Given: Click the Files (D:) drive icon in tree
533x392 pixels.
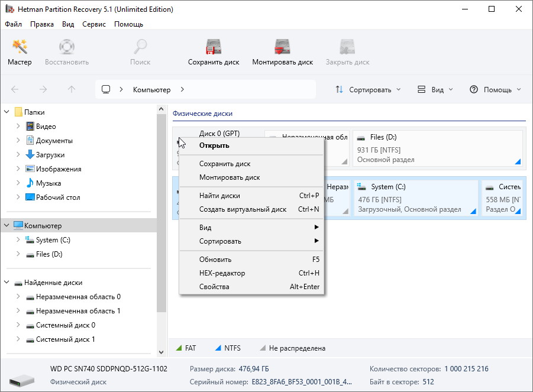Looking at the screenshot, I should [30, 255].
